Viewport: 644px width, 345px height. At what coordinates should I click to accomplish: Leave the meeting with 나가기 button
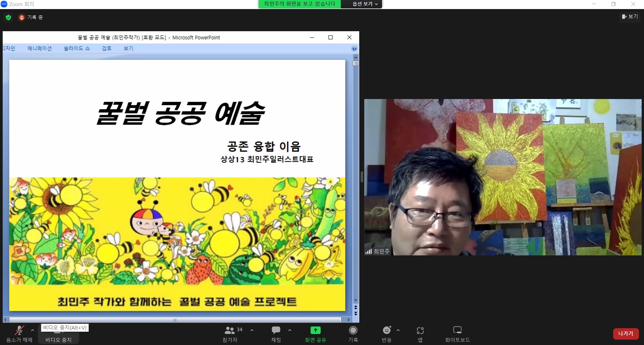[x=626, y=334]
